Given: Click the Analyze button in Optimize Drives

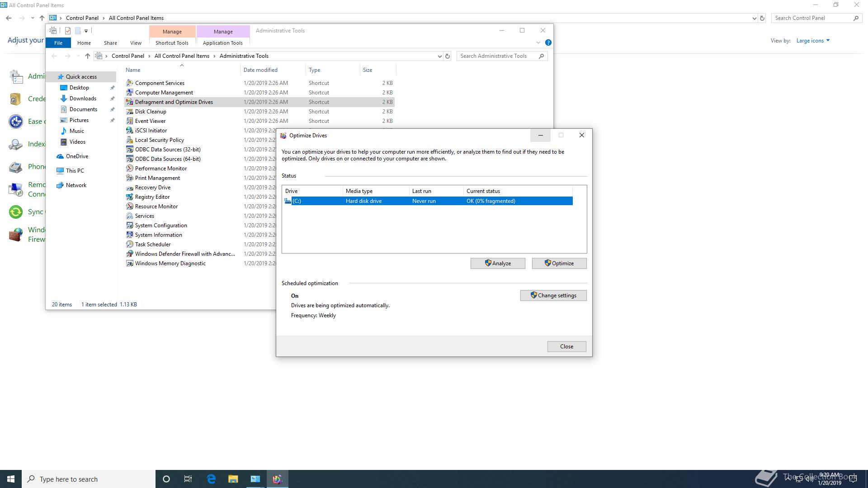Looking at the screenshot, I should point(498,263).
